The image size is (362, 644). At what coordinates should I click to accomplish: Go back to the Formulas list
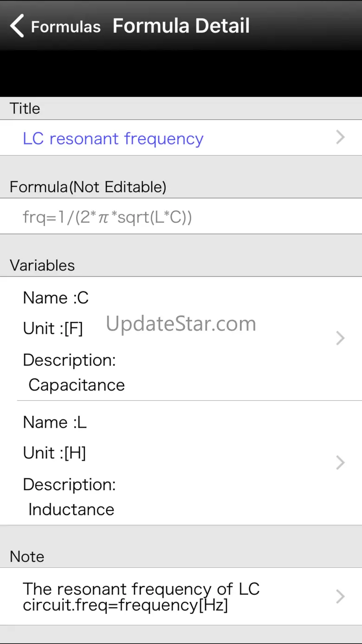65,26
